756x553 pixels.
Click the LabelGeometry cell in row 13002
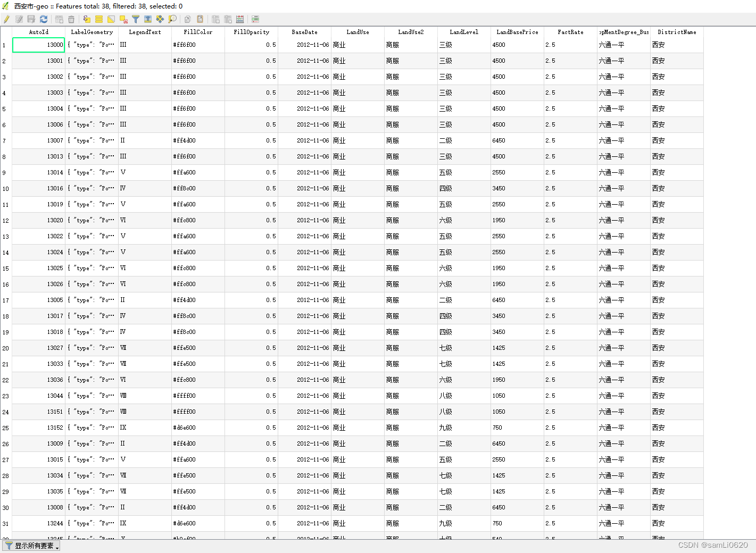pyautogui.click(x=92, y=77)
